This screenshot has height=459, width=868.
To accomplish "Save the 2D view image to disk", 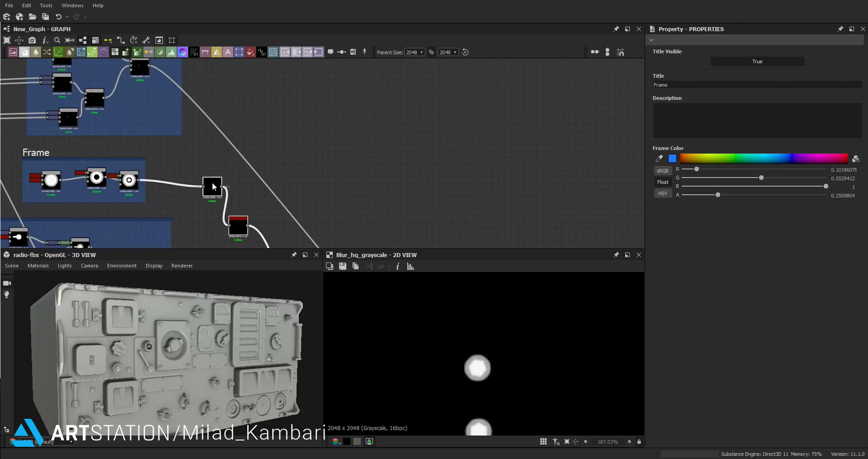I will click(342, 266).
